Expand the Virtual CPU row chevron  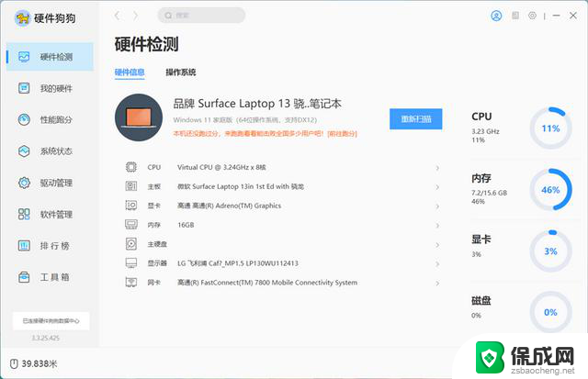437,168
